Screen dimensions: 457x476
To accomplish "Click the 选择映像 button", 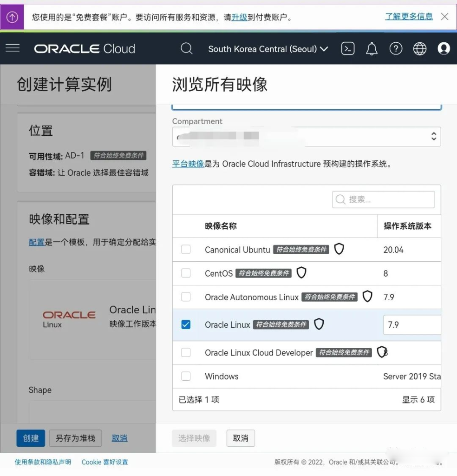I will (x=194, y=438).
